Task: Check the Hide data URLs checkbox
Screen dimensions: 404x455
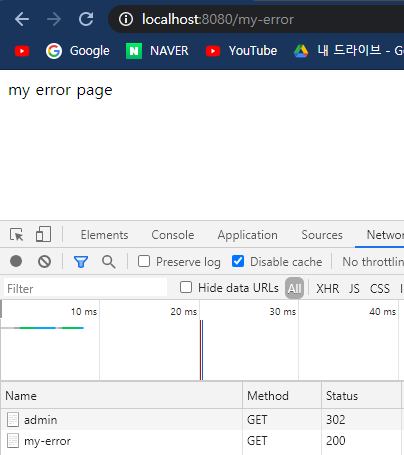Action: click(186, 287)
